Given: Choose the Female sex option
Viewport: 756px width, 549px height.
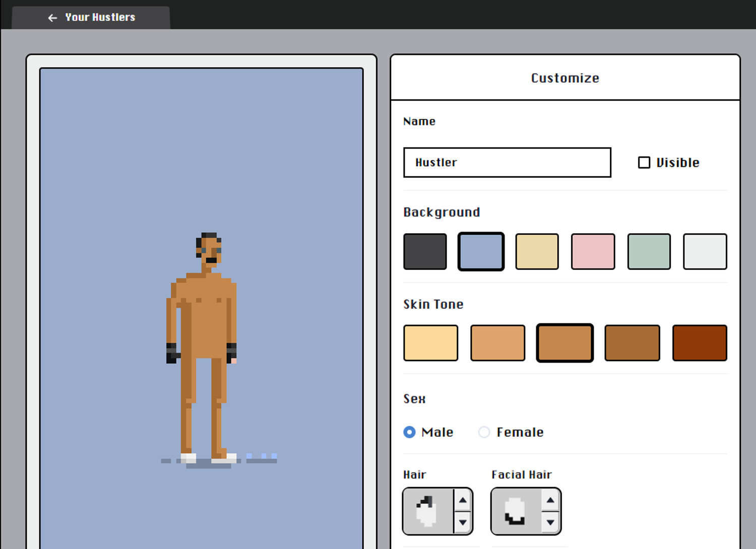Looking at the screenshot, I should (484, 432).
